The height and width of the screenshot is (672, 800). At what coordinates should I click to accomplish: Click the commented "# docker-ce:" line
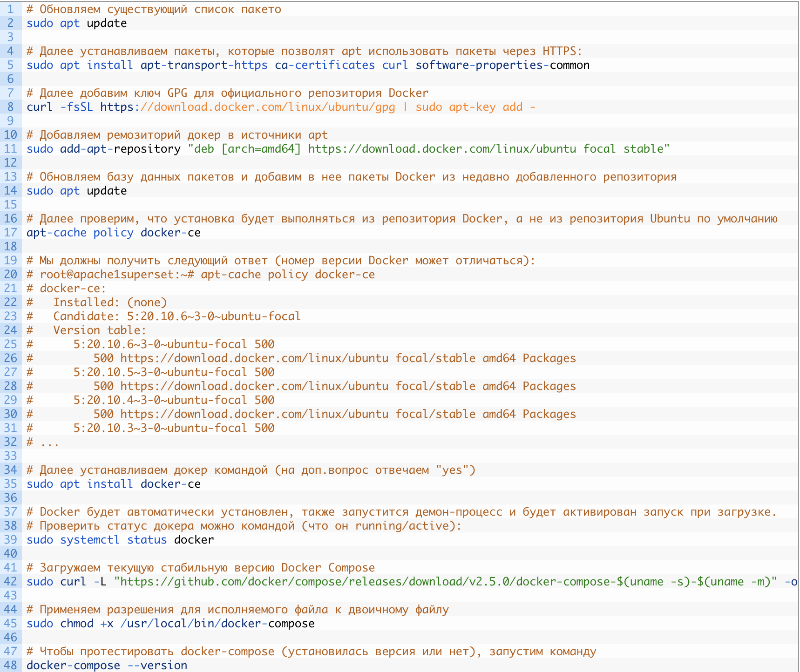point(66,289)
